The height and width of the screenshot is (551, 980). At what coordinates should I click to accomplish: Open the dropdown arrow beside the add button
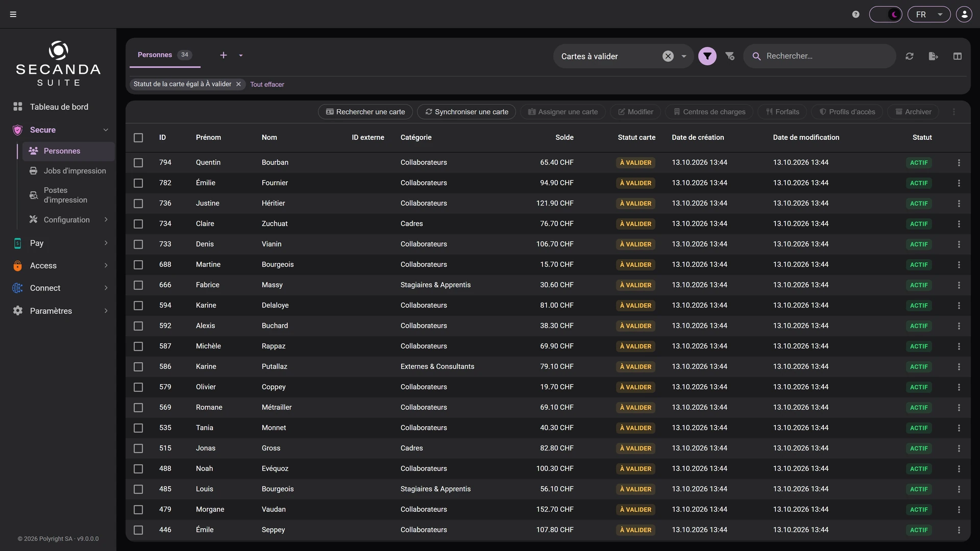click(x=241, y=55)
